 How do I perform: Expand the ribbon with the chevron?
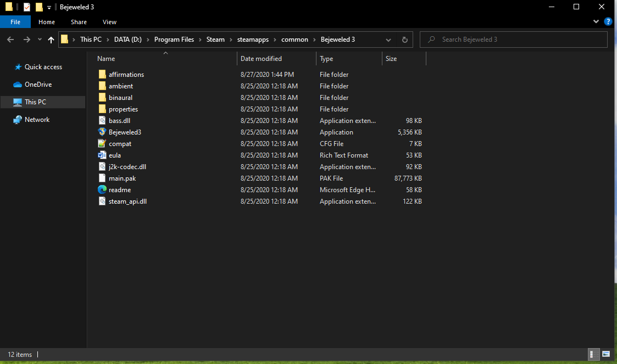596,21
